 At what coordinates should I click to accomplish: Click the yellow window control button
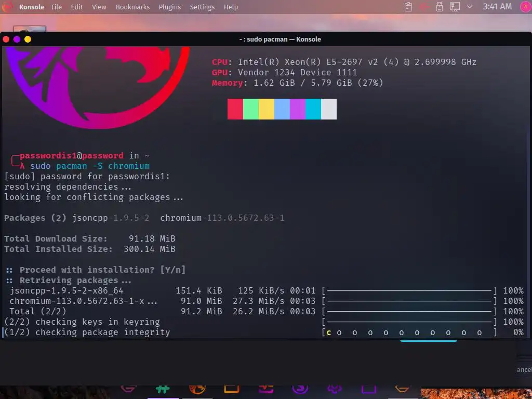pos(28,39)
